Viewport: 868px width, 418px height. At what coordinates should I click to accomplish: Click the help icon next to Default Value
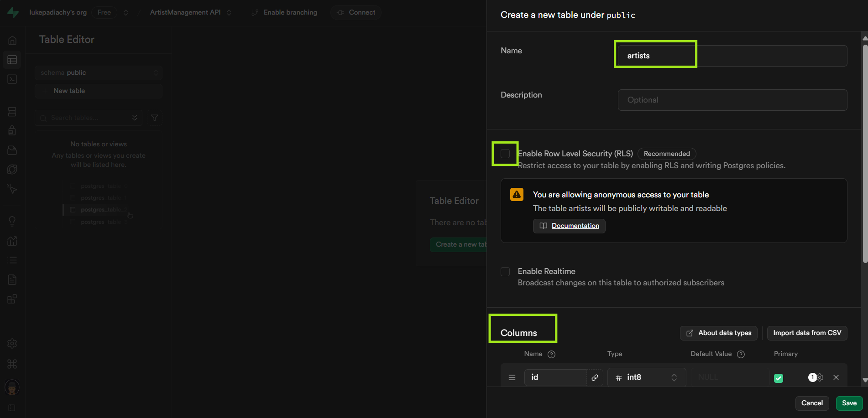741,354
